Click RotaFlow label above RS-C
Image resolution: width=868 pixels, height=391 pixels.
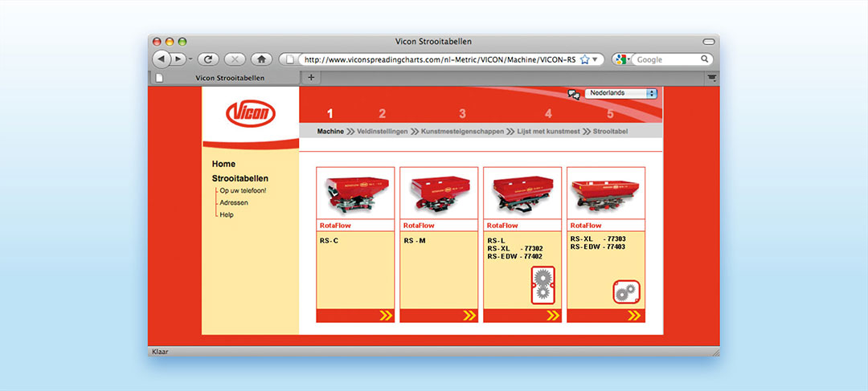tap(335, 226)
